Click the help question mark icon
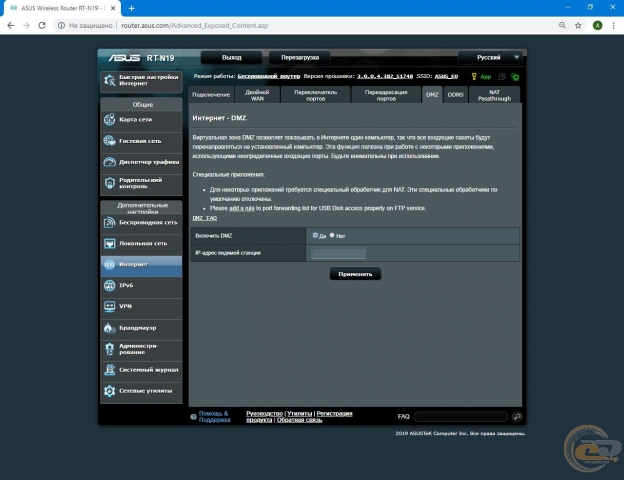Screen dimensions: 624x480 (x=193, y=417)
